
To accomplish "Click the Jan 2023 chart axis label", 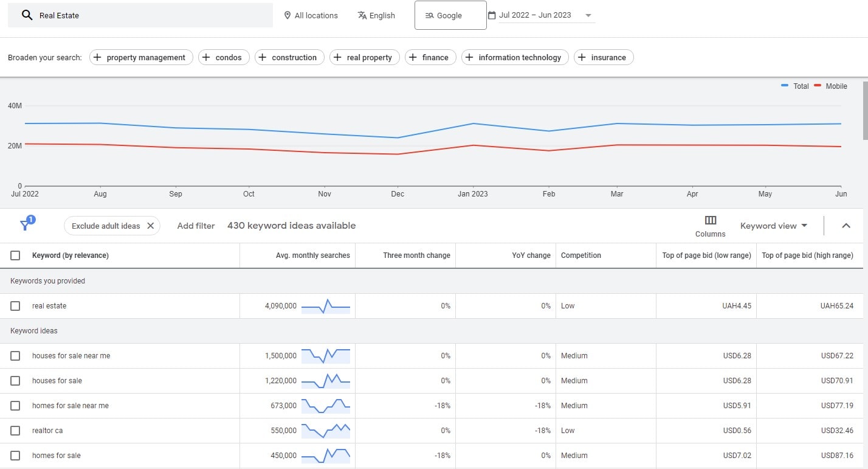I will [x=472, y=194].
